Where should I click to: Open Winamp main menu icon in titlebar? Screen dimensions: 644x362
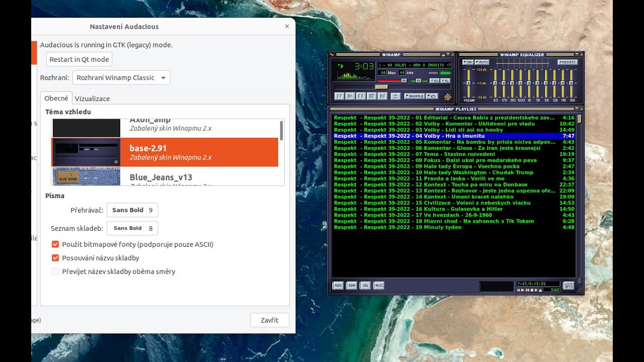click(x=332, y=54)
